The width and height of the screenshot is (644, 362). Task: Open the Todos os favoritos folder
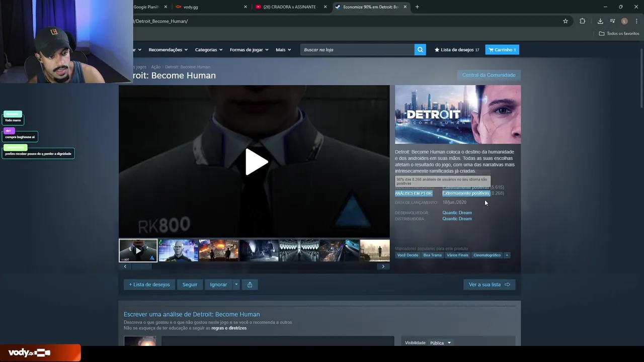619,34
